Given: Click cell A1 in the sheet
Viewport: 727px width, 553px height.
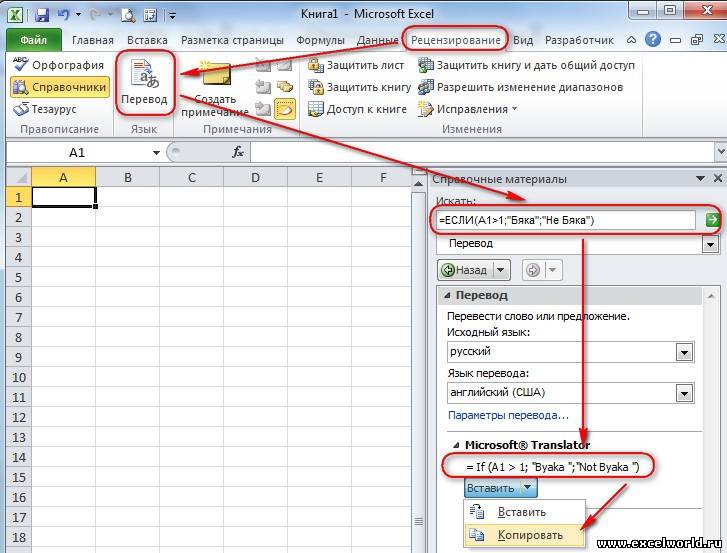Looking at the screenshot, I should 64,197.
